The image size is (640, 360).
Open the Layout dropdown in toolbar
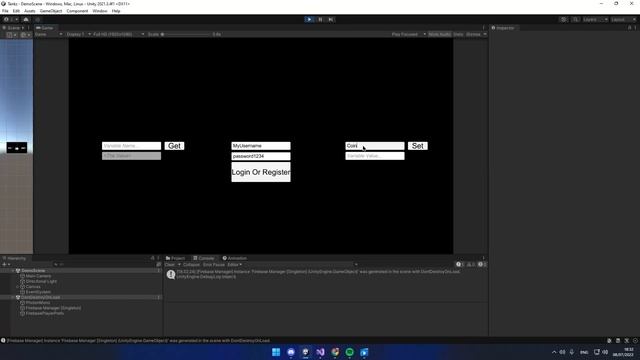coord(623,20)
